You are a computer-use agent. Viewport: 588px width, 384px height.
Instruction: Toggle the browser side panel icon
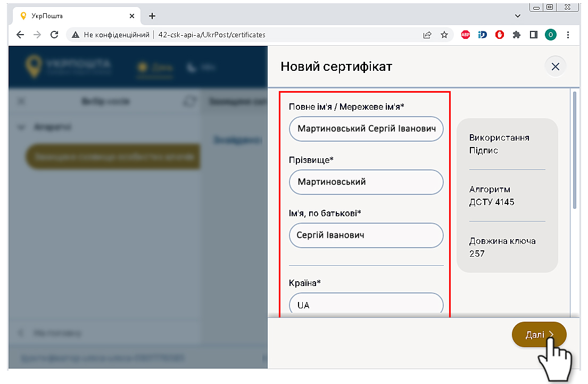[x=533, y=35]
